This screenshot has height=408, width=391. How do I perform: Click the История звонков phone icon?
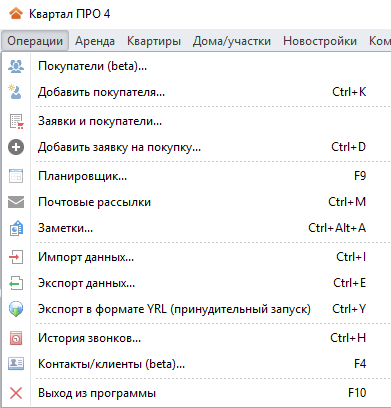pos(16,338)
